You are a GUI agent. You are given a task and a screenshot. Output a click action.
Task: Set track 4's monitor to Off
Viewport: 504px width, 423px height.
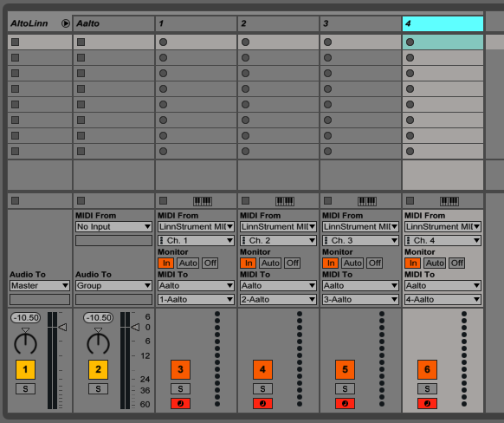click(457, 264)
